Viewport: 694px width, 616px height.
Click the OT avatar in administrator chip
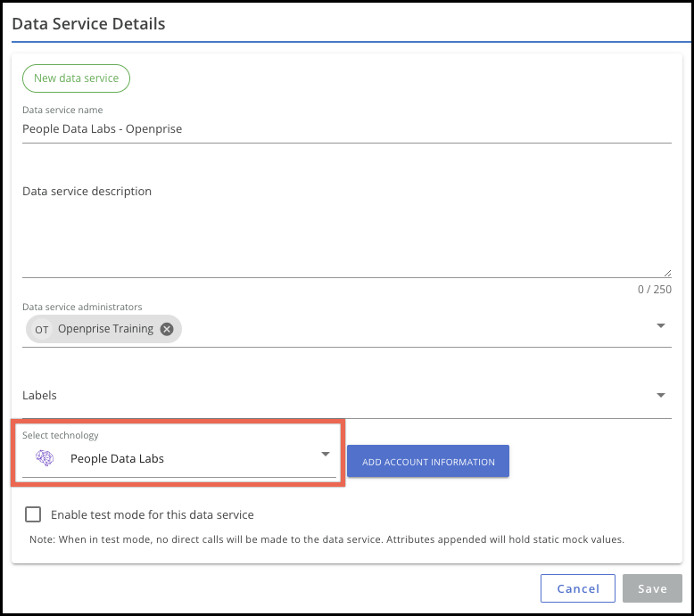pyautogui.click(x=42, y=330)
